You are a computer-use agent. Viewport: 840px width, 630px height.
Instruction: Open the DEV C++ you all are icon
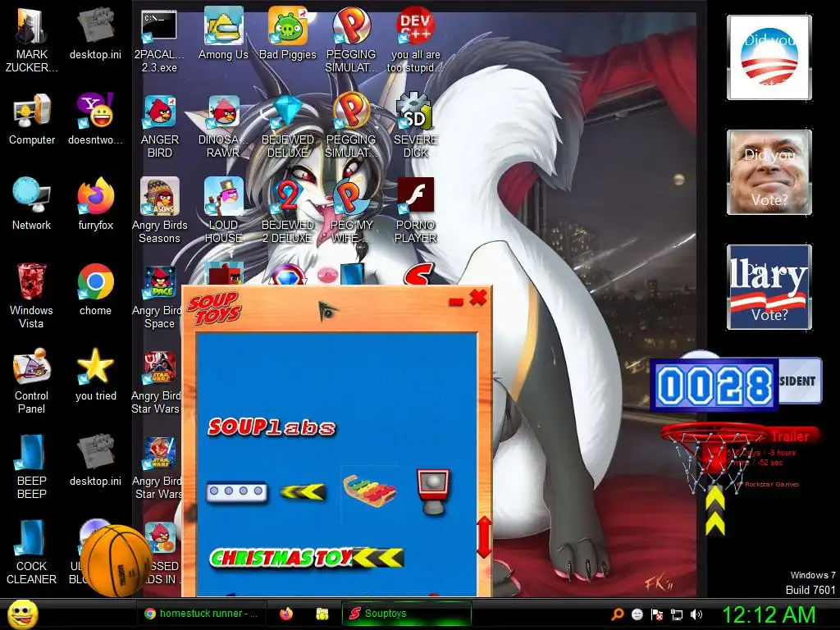click(415, 39)
